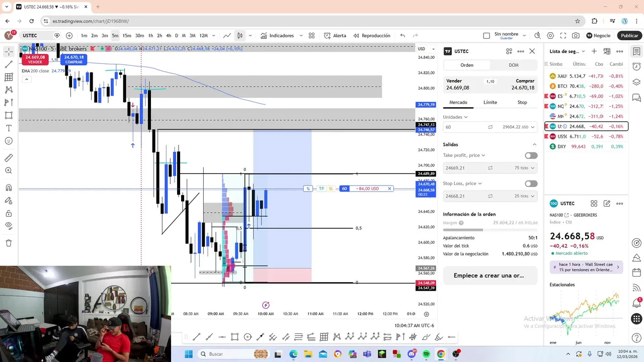Open indicator templates grid icon

(311, 36)
